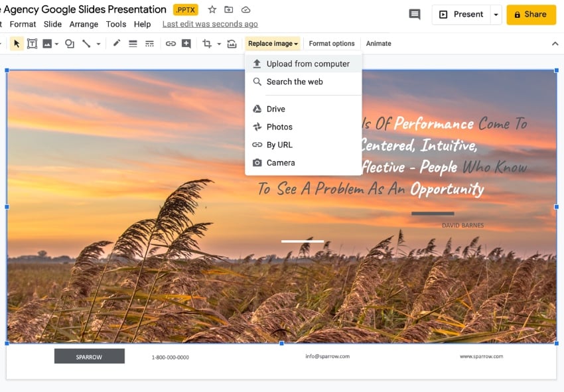Select the cursor arrow tool
Viewport: 564px width, 392px height.
17,44
